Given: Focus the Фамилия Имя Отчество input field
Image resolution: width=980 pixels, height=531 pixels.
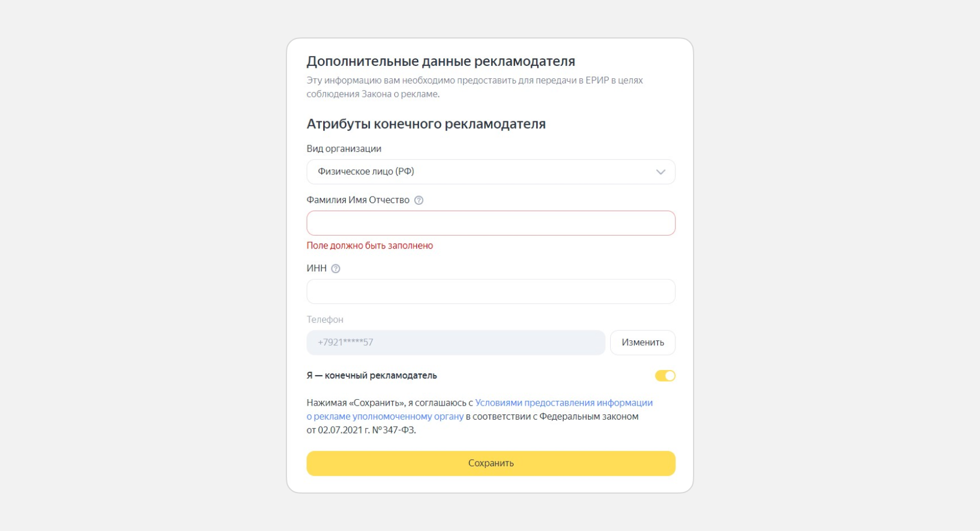Looking at the screenshot, I should (x=491, y=223).
